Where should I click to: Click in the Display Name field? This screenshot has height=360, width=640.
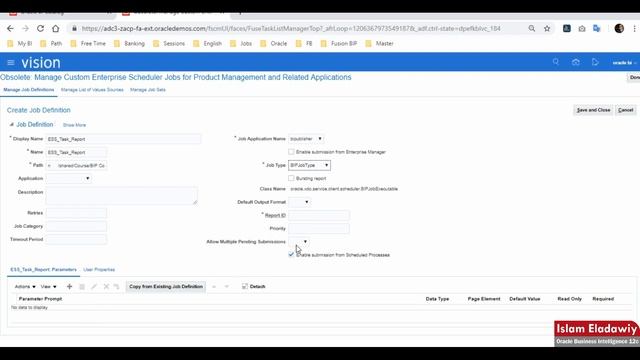click(x=123, y=139)
